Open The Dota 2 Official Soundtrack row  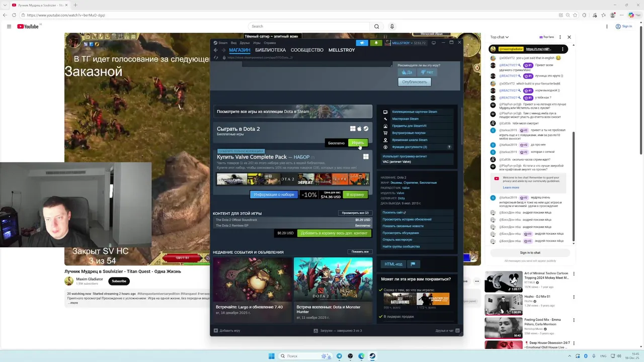coord(292,220)
